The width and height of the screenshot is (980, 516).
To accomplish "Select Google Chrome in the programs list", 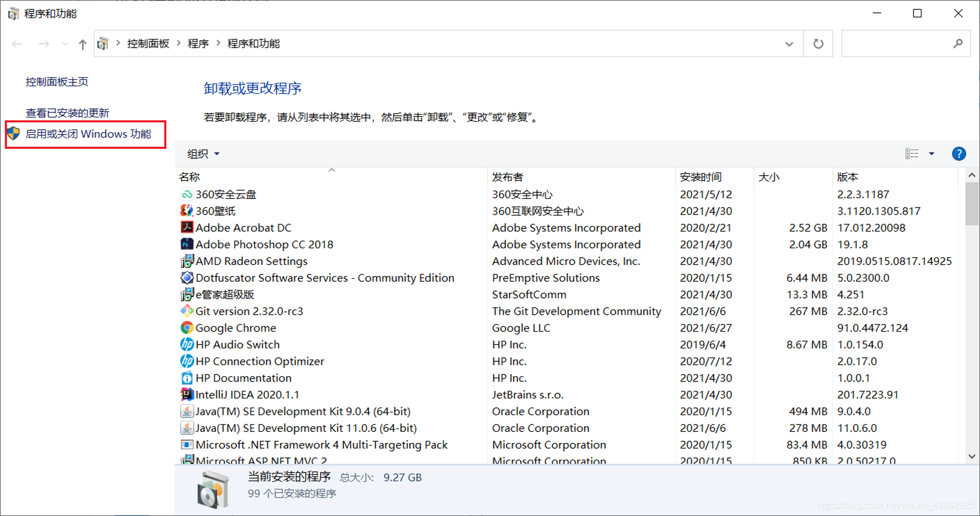I will [x=236, y=328].
